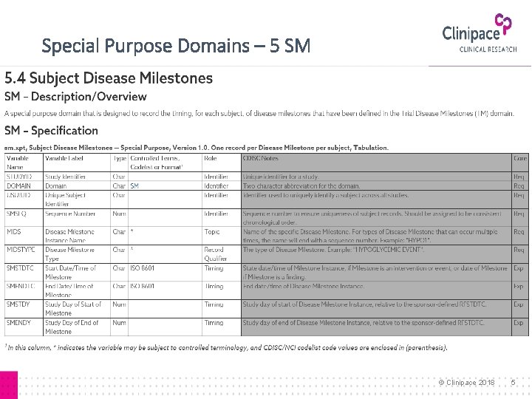532x399 pixels.
Task: Click the 'SM – Description/Overview' heading
Action: pos(75,97)
